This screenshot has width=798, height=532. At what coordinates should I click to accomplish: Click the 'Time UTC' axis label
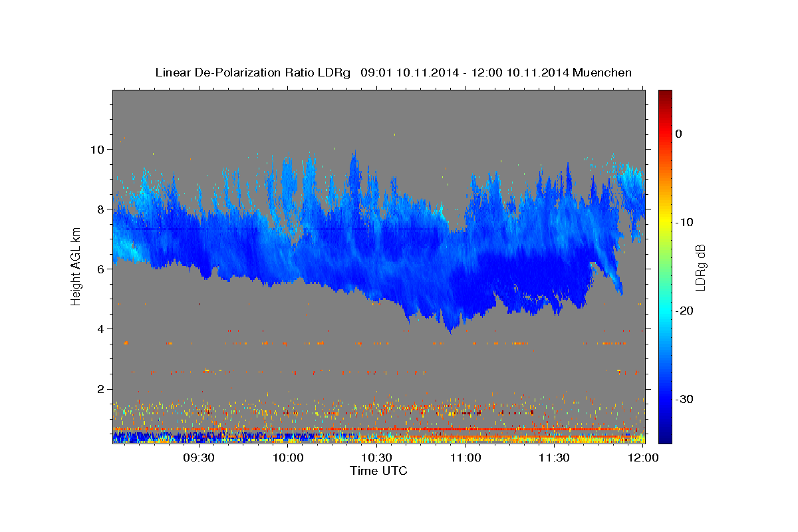point(378,471)
